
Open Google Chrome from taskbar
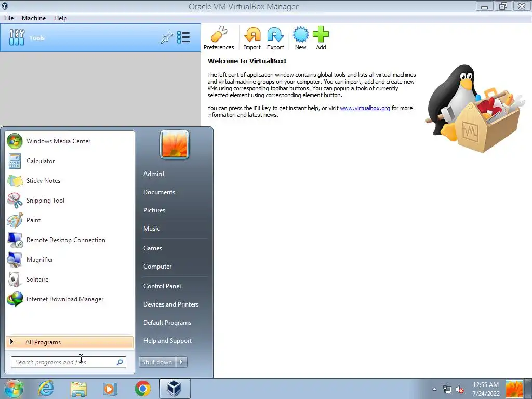click(x=143, y=389)
